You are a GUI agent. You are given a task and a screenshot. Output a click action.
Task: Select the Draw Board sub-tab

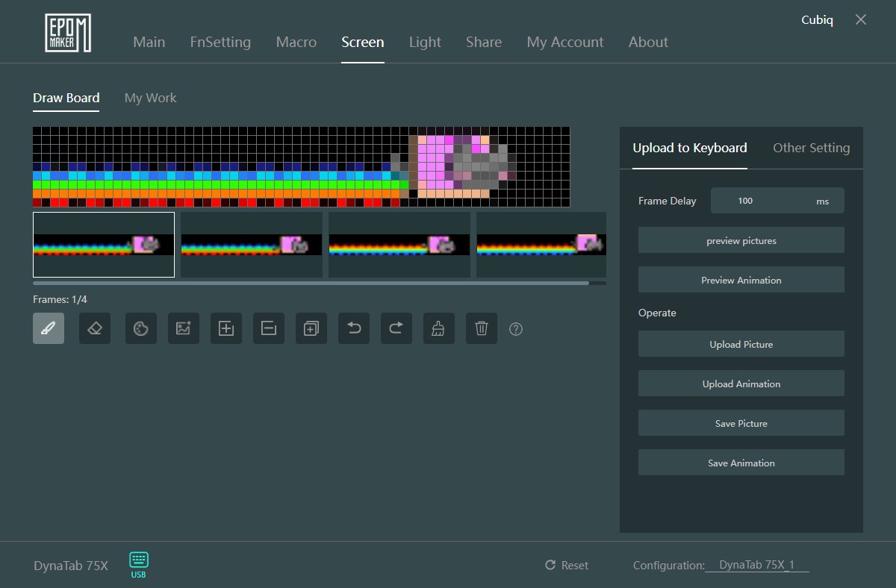(66, 98)
